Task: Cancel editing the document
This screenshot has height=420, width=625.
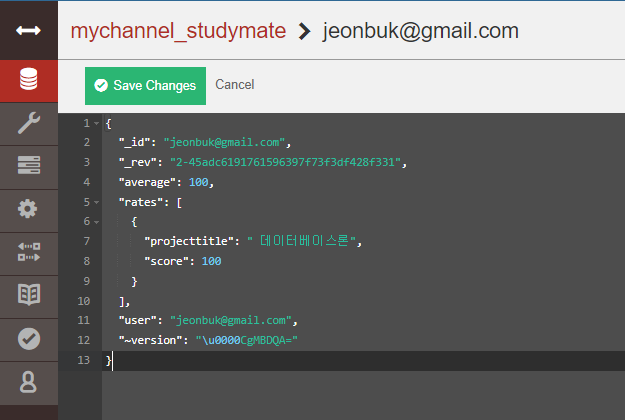Action: 235,84
